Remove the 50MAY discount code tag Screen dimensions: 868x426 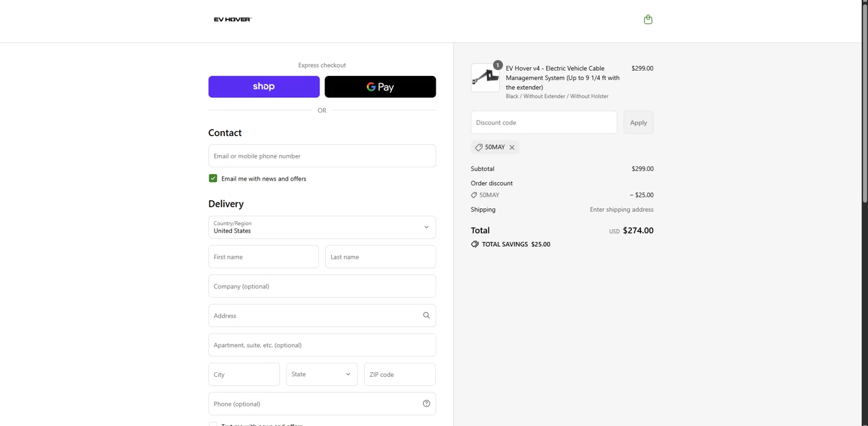click(x=512, y=148)
